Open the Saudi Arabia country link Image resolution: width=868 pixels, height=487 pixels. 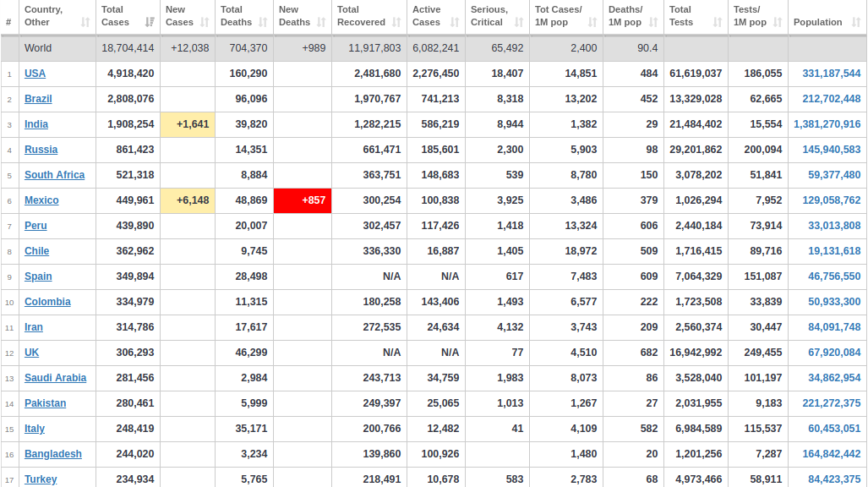[55, 378]
